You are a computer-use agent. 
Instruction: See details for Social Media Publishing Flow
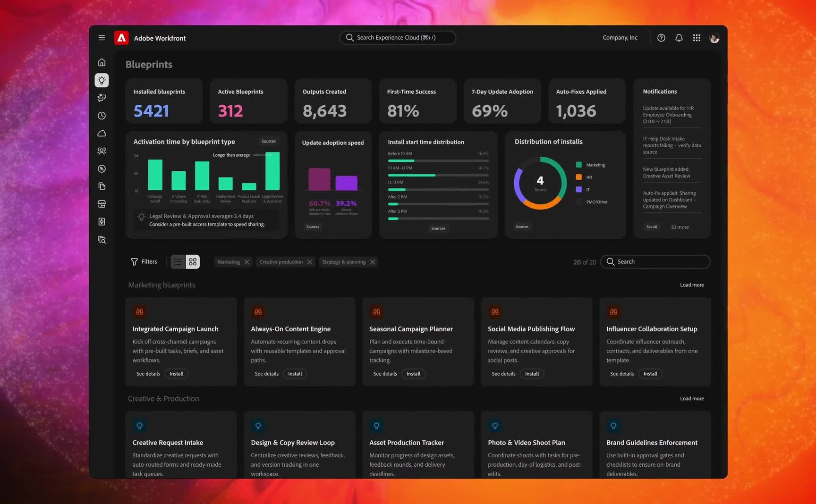point(503,374)
